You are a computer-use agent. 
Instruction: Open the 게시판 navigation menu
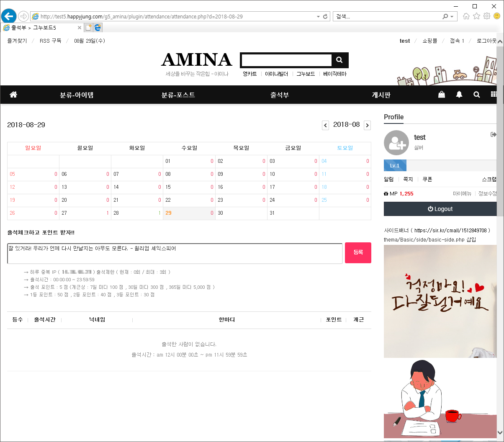tap(381, 95)
